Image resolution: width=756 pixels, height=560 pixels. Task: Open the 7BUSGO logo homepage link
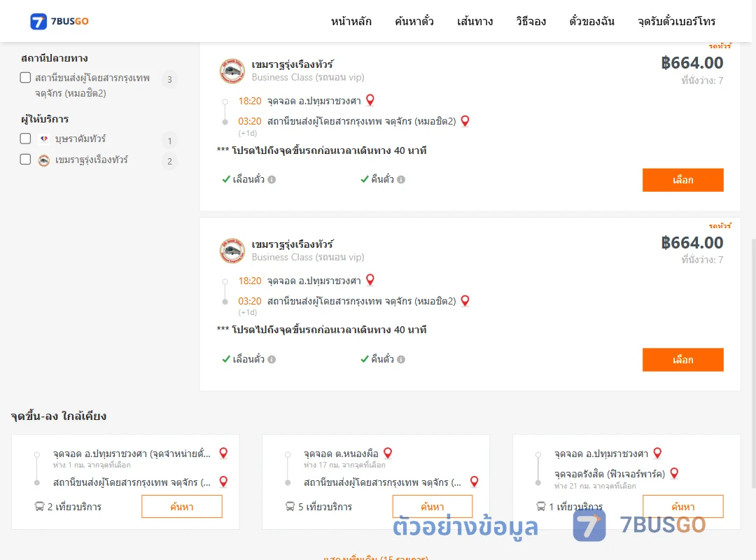tap(59, 21)
